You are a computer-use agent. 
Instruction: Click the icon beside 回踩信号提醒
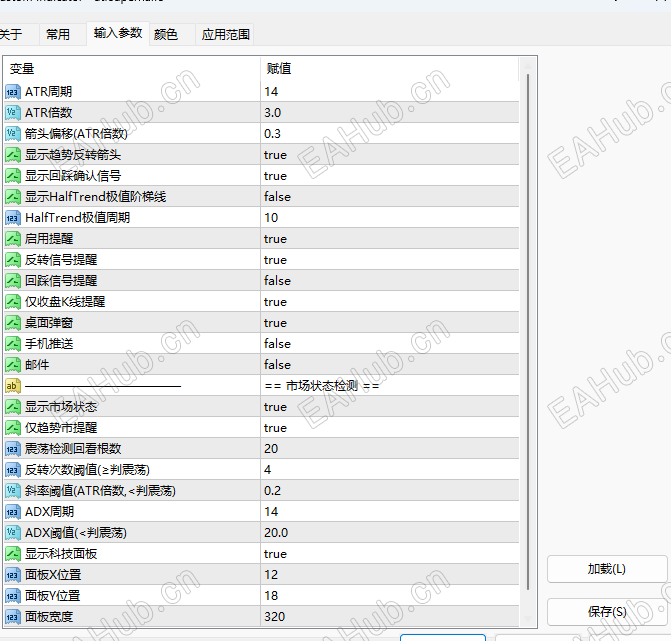[x=13, y=281]
